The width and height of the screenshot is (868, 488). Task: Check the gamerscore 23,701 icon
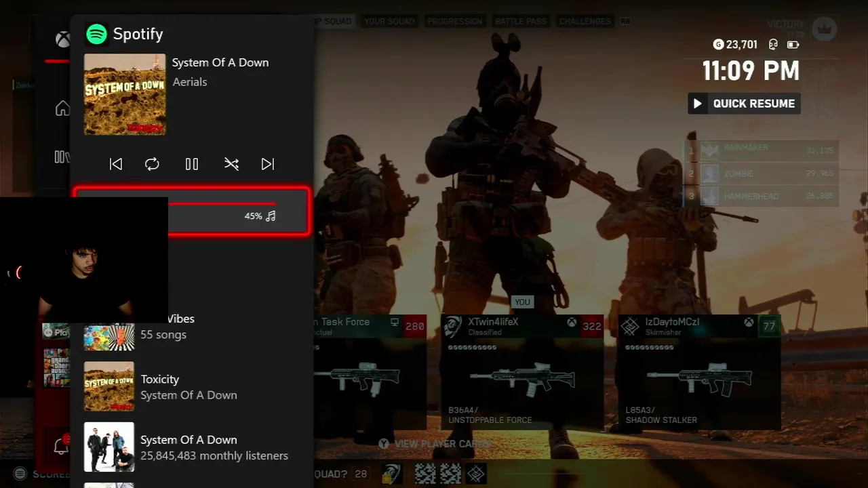tap(718, 45)
